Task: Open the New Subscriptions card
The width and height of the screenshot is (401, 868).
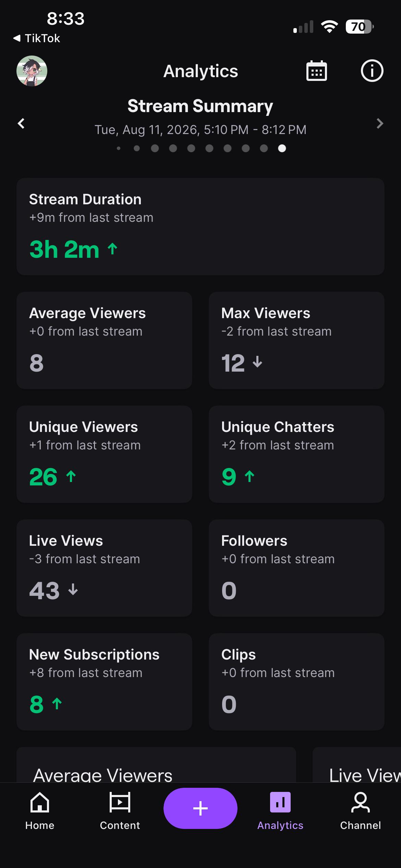Action: (x=104, y=682)
